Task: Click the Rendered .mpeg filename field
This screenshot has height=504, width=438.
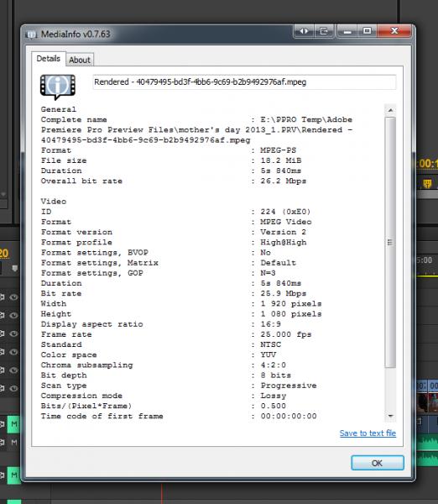Action: [244, 82]
